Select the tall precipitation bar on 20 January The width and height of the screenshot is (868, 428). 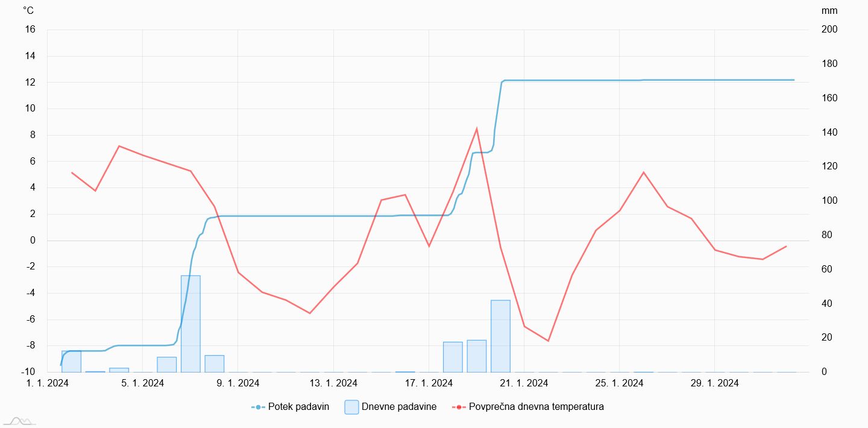coord(500,336)
